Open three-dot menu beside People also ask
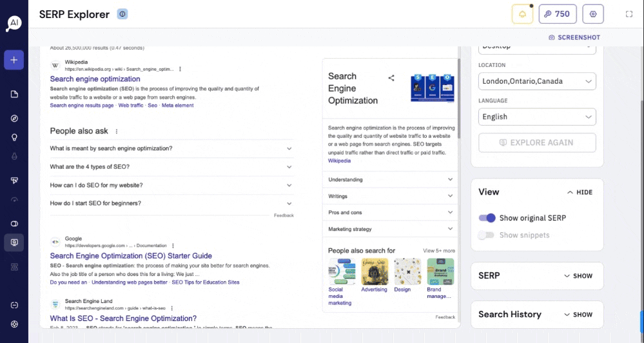The width and height of the screenshot is (644, 343). (117, 132)
